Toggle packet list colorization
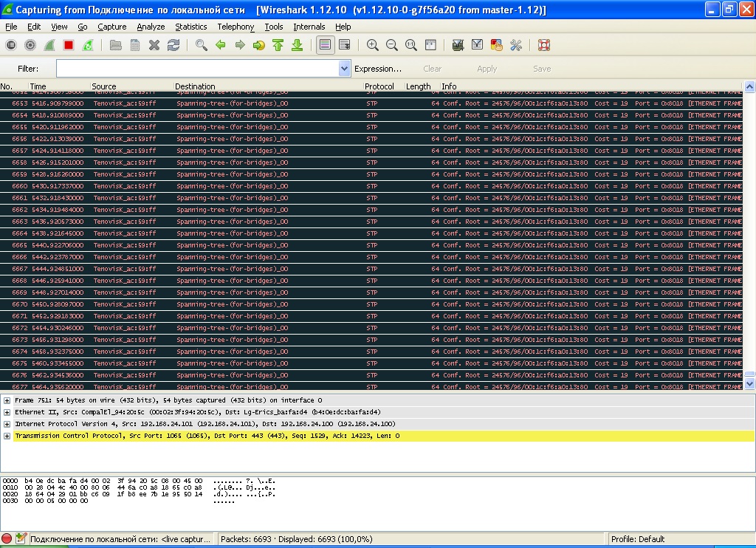The height and width of the screenshot is (548, 756). 324,45
